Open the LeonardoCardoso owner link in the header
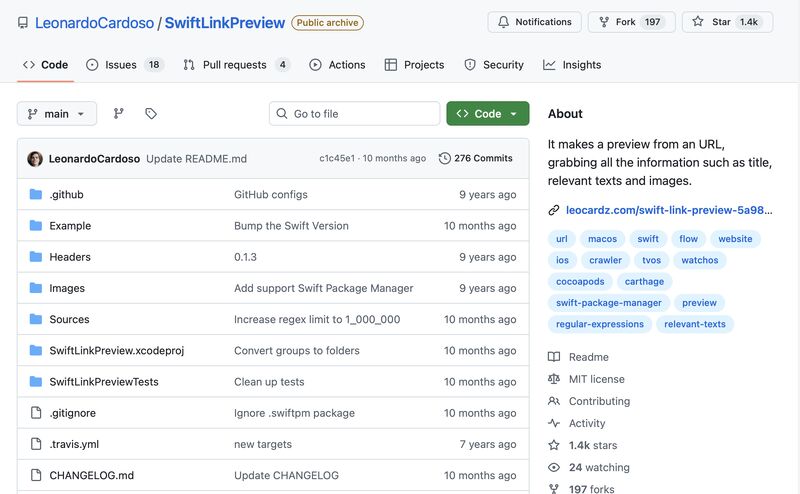This screenshot has width=800, height=494. click(94, 23)
